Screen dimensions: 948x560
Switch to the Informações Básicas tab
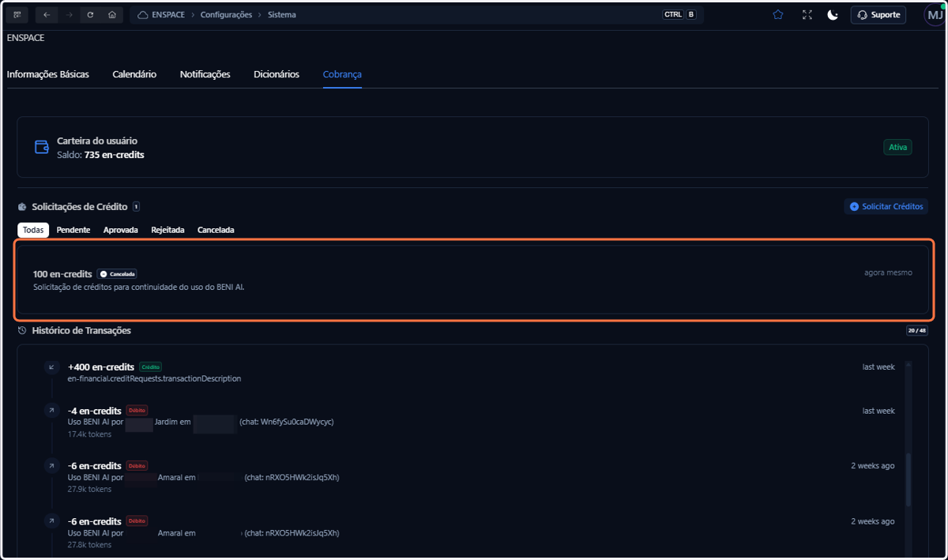(48, 74)
